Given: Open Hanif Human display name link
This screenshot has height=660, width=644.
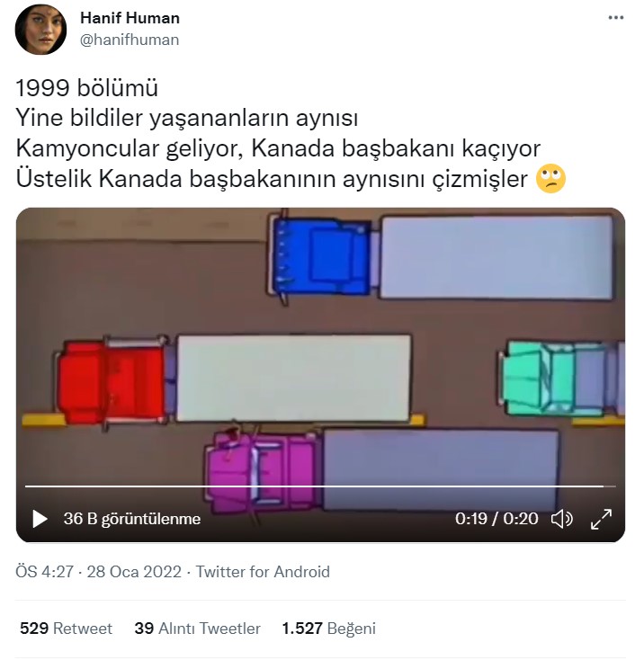Looking at the screenshot, I should [x=130, y=18].
